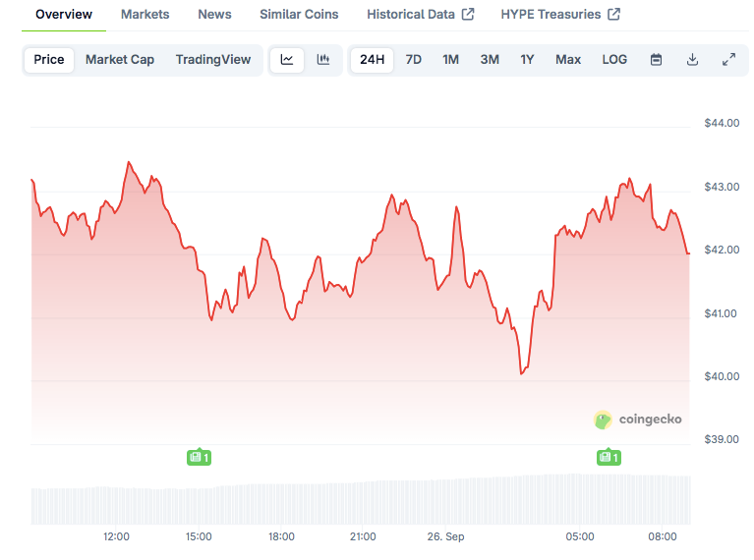Click the $40.00 price axis label

coord(722,376)
